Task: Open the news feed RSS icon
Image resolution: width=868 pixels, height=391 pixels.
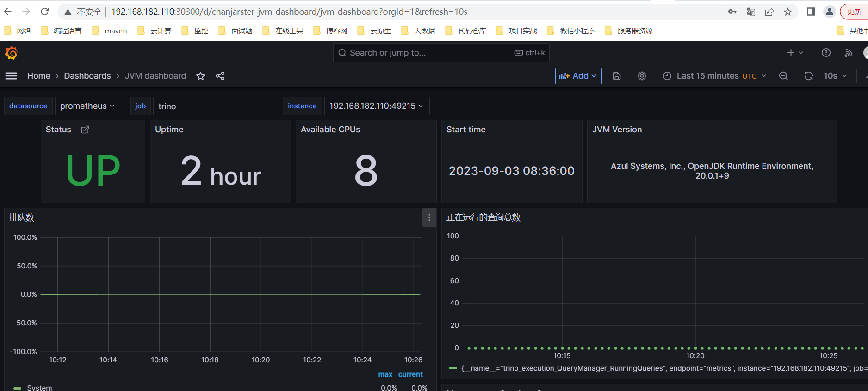Action: tap(848, 53)
